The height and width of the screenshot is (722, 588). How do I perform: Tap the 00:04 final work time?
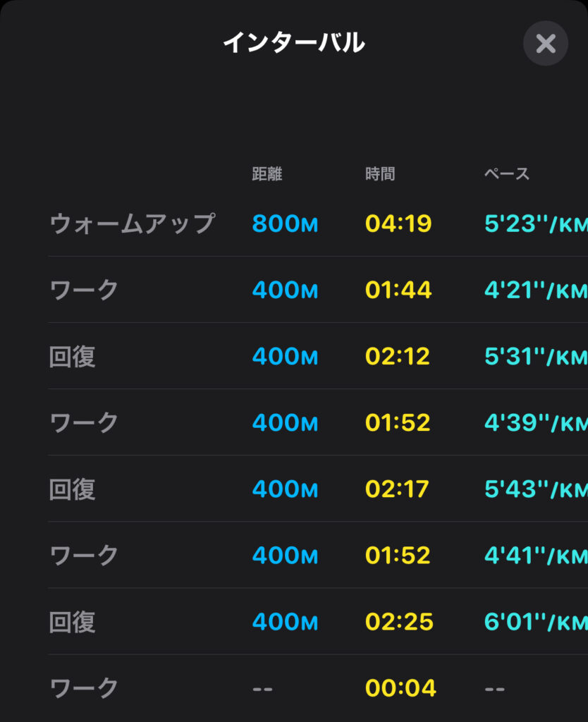tap(400, 688)
